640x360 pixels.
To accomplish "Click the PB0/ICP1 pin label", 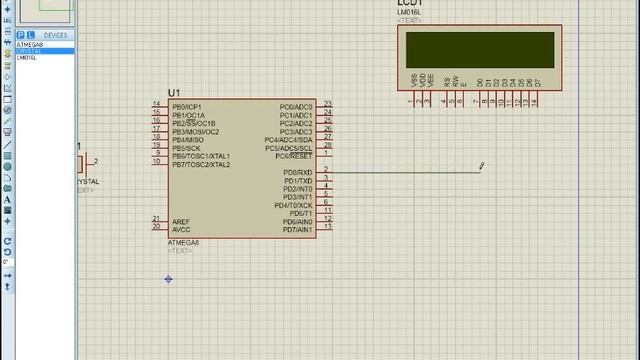I will coord(187,107).
